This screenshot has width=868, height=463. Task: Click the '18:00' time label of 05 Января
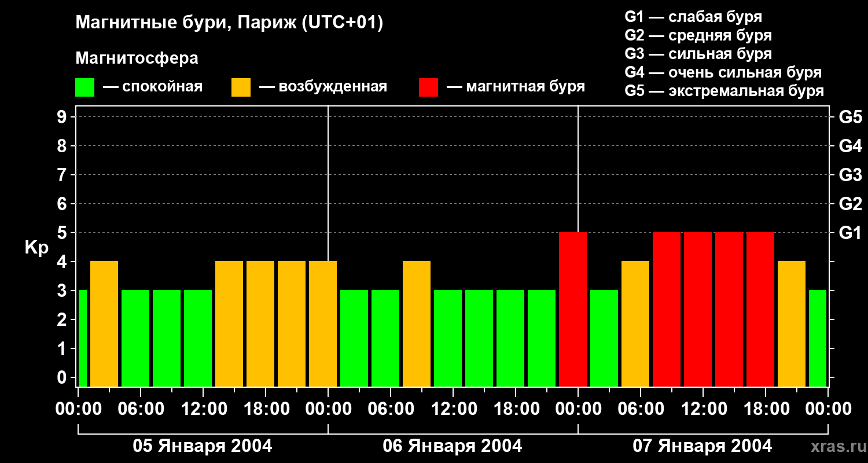tap(266, 409)
